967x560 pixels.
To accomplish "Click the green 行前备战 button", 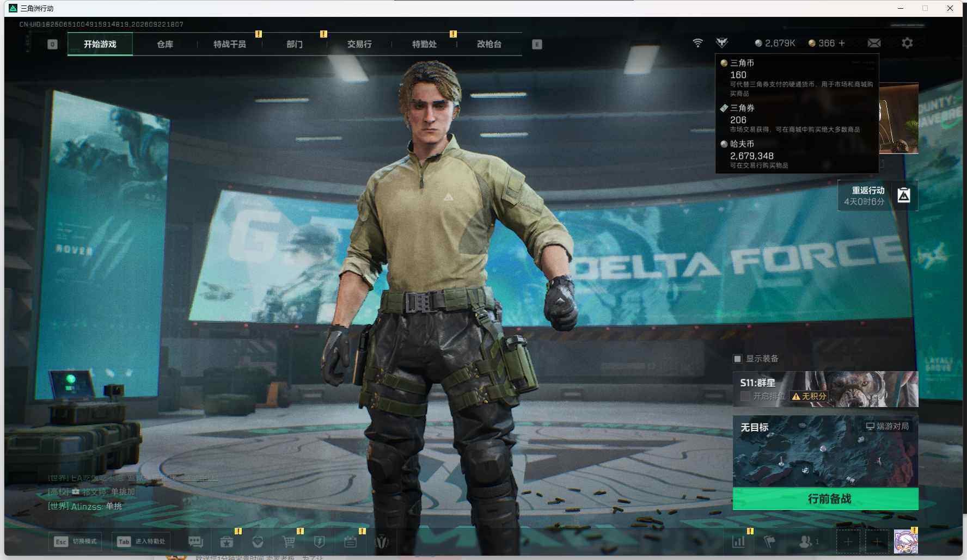I will [825, 499].
